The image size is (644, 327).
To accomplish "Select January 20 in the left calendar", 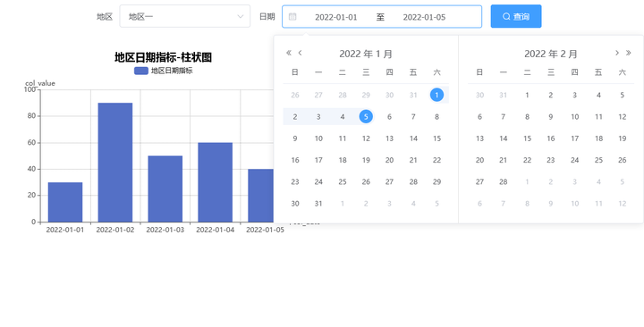I will 389,161.
